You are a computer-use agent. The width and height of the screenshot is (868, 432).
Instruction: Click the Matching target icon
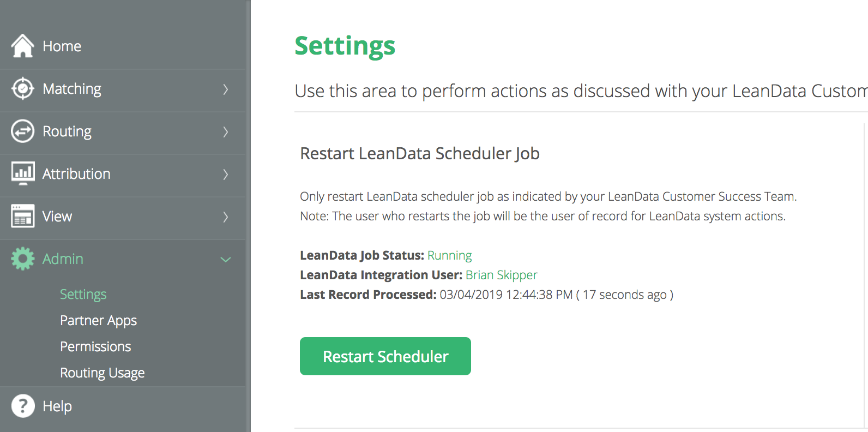[22, 88]
